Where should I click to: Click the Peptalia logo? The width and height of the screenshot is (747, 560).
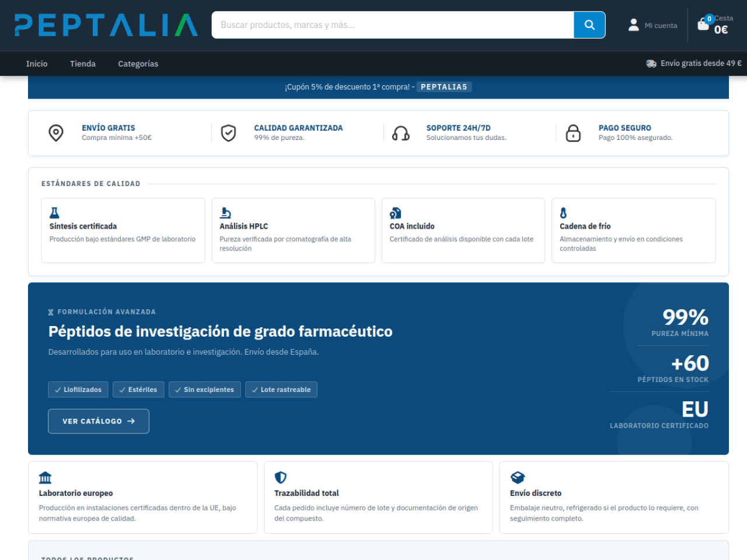[x=106, y=25]
